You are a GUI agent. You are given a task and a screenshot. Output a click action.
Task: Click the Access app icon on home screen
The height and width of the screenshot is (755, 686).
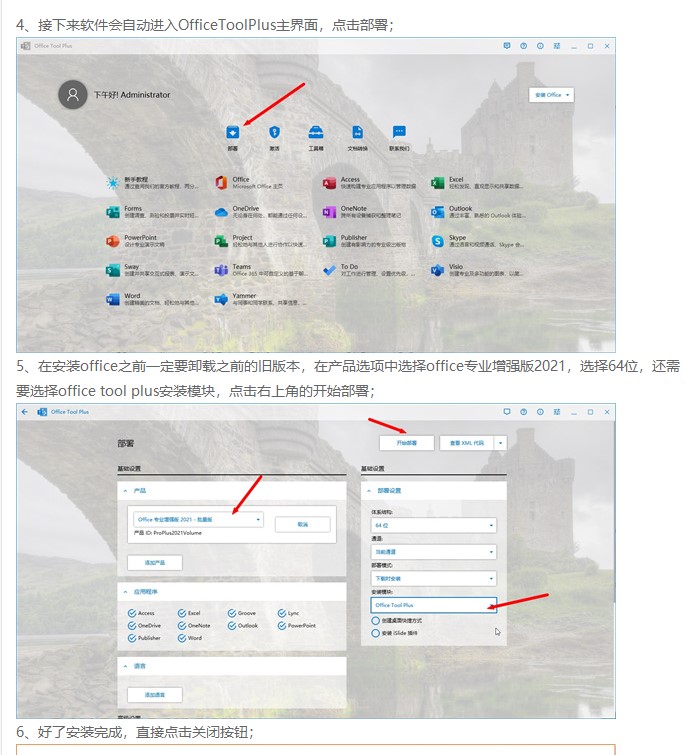pyautogui.click(x=329, y=183)
